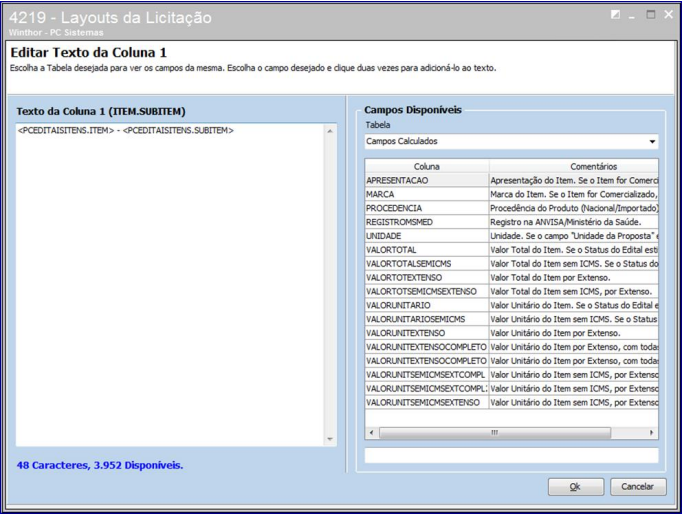Click the '48 Caracteres, 3.952 Disponíveis.' counter text

tap(100, 465)
